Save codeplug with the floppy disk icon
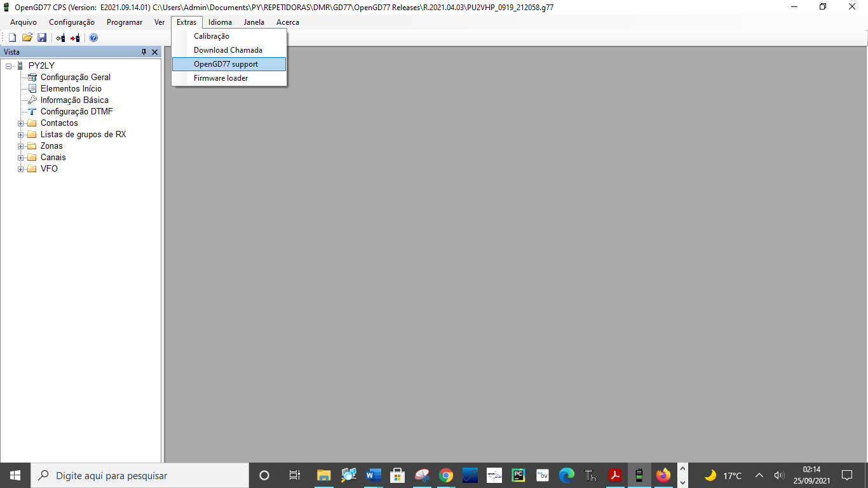Screen dimensions: 868x488 click(x=42, y=38)
